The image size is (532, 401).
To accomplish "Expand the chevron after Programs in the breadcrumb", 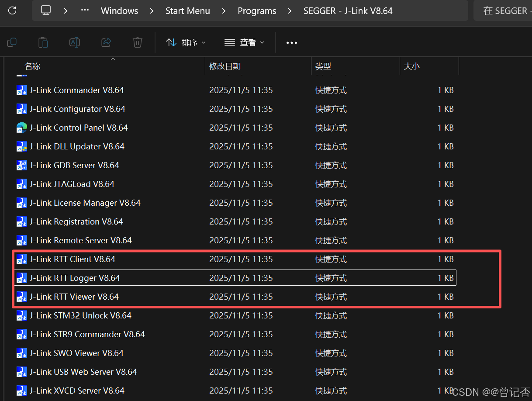I will (x=290, y=10).
